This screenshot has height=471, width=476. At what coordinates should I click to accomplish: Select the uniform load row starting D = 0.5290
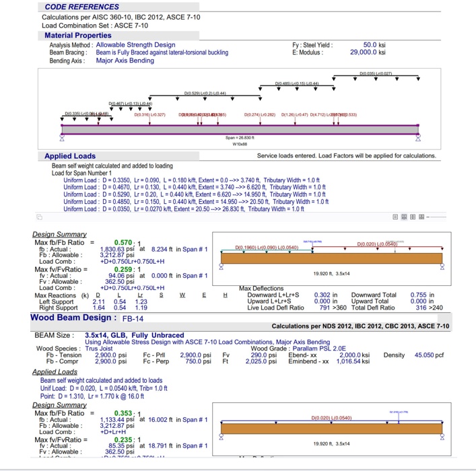195,194
